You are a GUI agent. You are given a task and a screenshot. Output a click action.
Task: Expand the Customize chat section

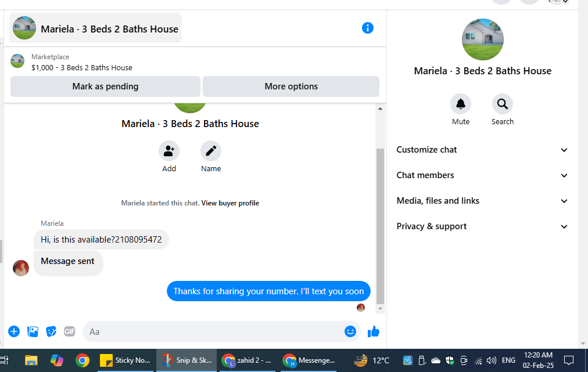pos(482,150)
